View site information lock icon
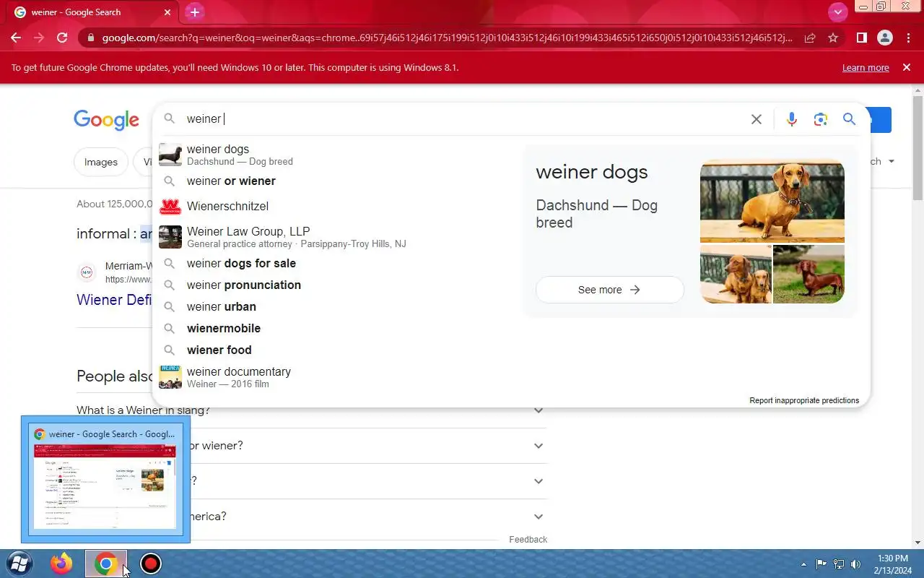 [x=90, y=38]
